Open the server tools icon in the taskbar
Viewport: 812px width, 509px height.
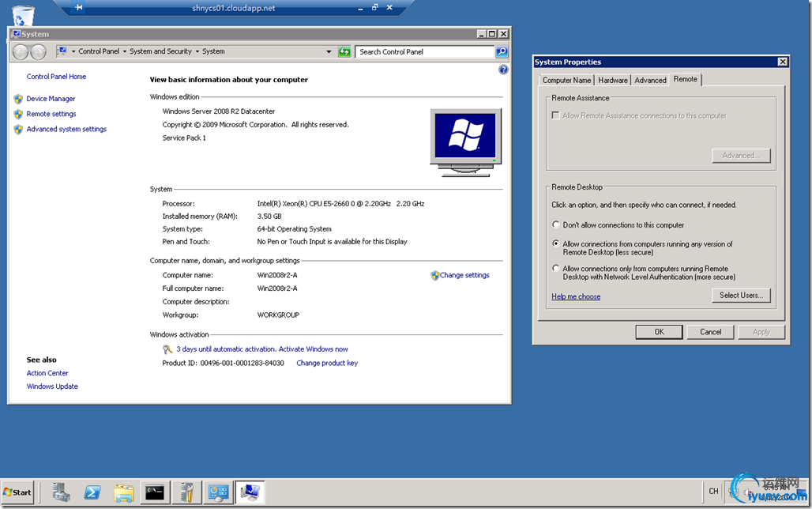coord(187,492)
